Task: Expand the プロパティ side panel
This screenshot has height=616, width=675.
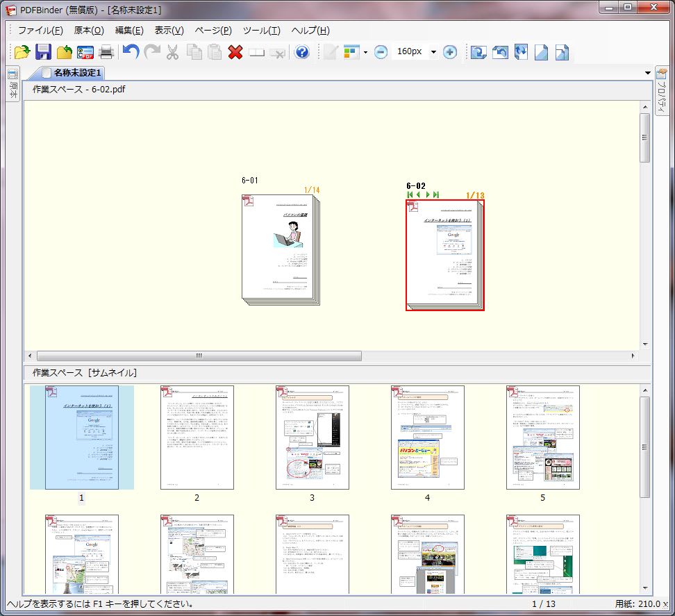Action: 662,90
